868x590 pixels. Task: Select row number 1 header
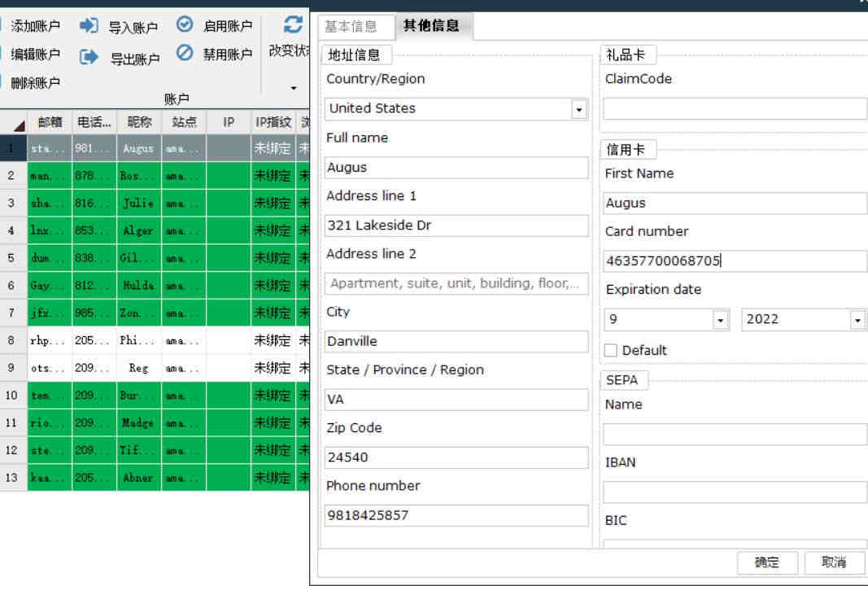pyautogui.click(x=13, y=148)
